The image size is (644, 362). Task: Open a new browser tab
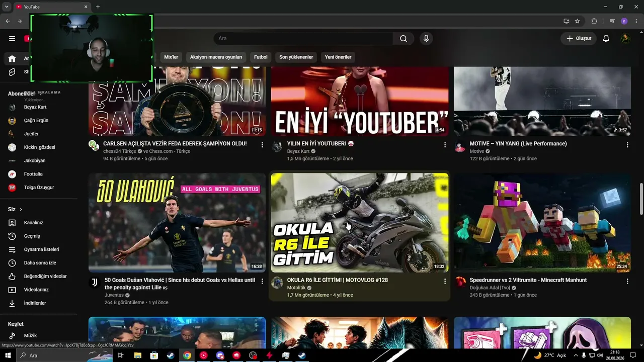(98, 7)
